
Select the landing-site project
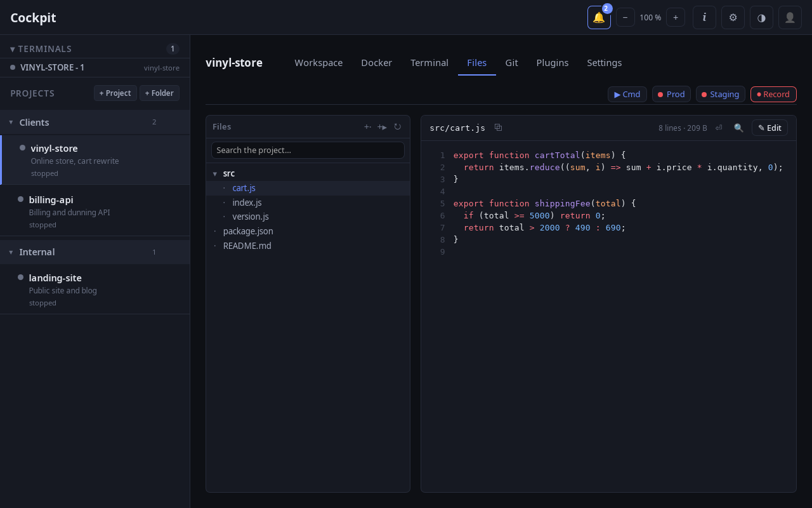tap(95, 289)
